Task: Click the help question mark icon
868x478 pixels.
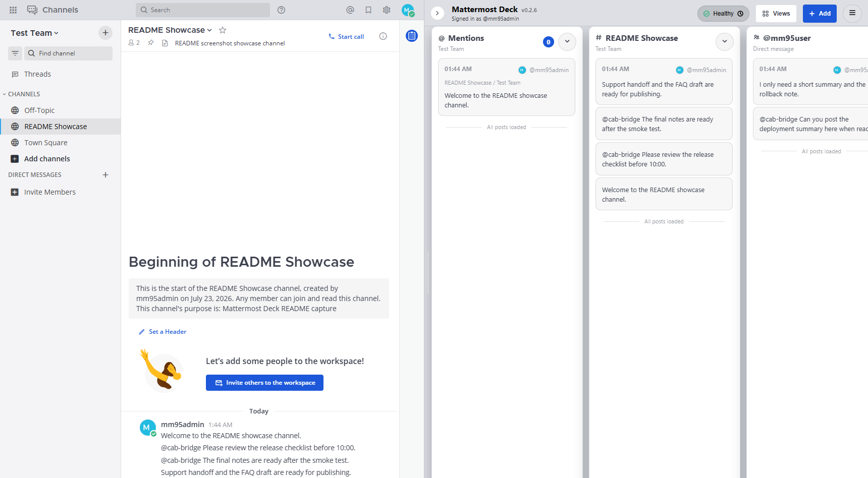Action: point(282,10)
